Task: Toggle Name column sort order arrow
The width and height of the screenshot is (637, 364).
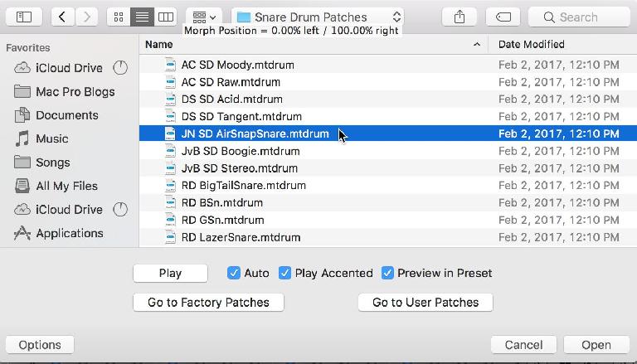Action: pos(477,44)
